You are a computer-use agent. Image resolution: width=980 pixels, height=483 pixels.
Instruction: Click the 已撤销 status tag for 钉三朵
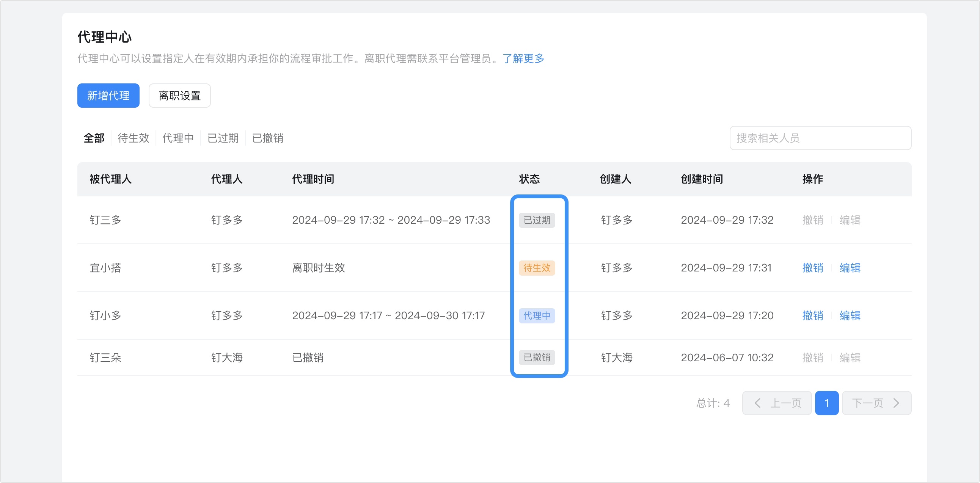click(537, 358)
